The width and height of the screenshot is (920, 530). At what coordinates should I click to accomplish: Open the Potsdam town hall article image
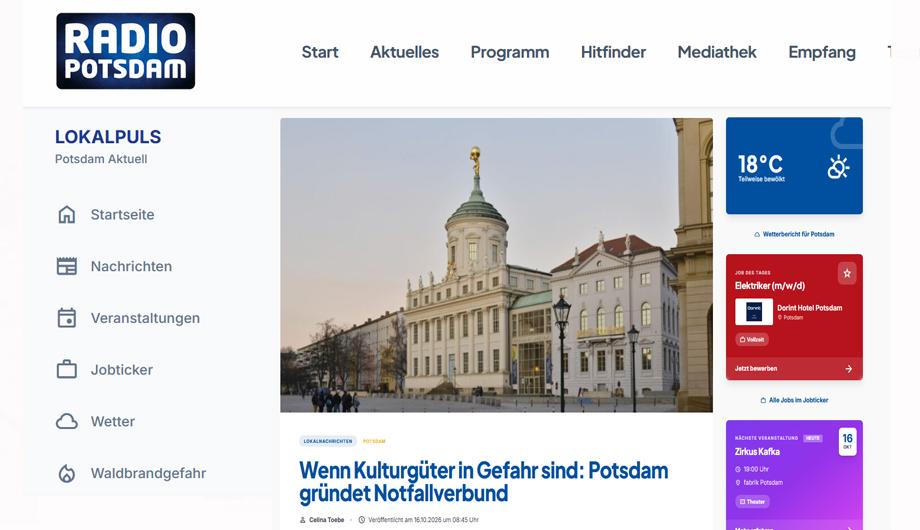pyautogui.click(x=496, y=265)
